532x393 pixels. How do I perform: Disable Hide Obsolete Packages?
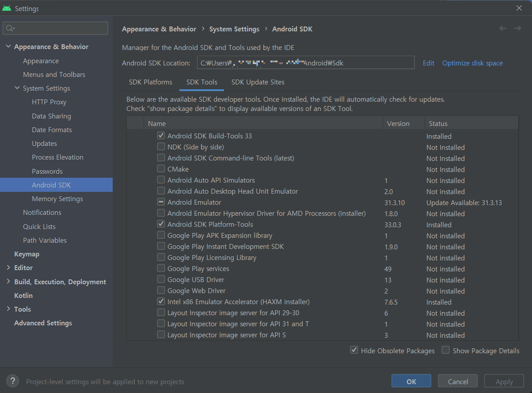click(x=354, y=350)
